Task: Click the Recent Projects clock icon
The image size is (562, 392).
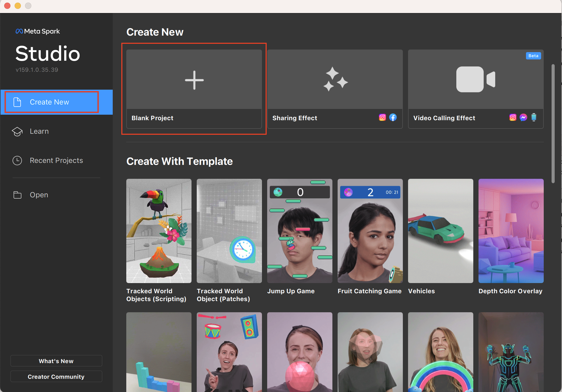Action: click(x=17, y=161)
